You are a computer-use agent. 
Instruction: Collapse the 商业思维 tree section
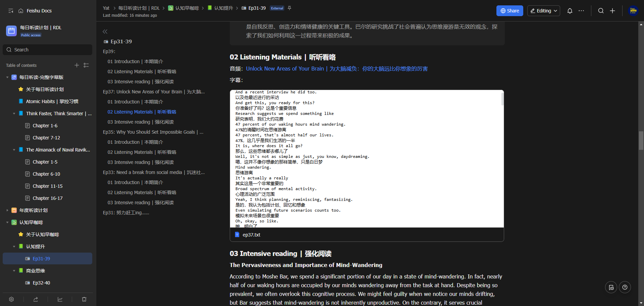point(14,271)
